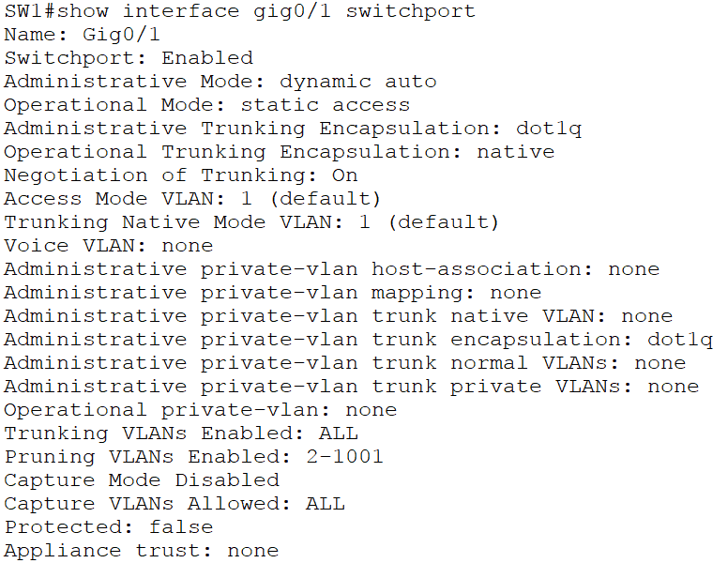Click the 'Voice VLAN: none' line
The width and height of the screenshot is (728, 563).
click(x=109, y=246)
